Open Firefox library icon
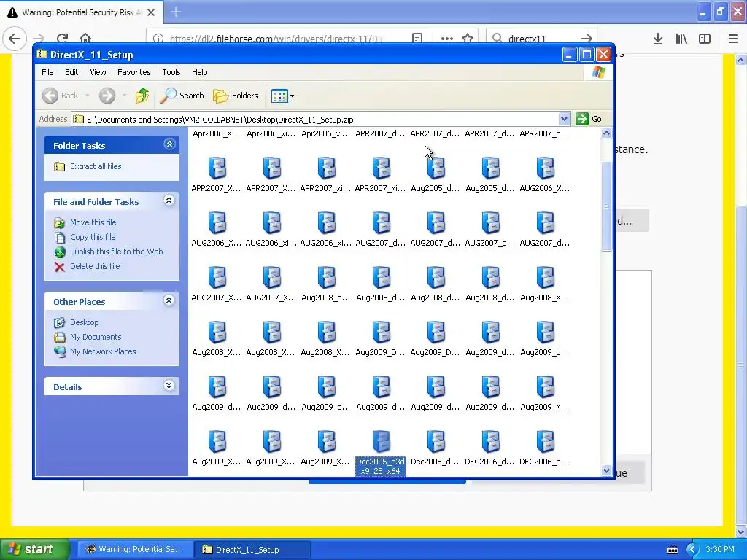 (x=681, y=39)
